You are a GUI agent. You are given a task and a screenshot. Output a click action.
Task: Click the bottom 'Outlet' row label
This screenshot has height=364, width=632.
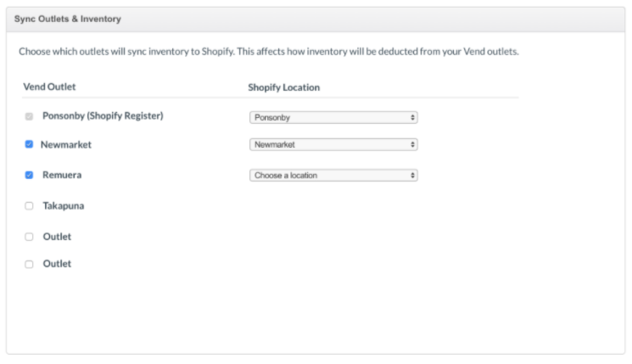tap(57, 264)
